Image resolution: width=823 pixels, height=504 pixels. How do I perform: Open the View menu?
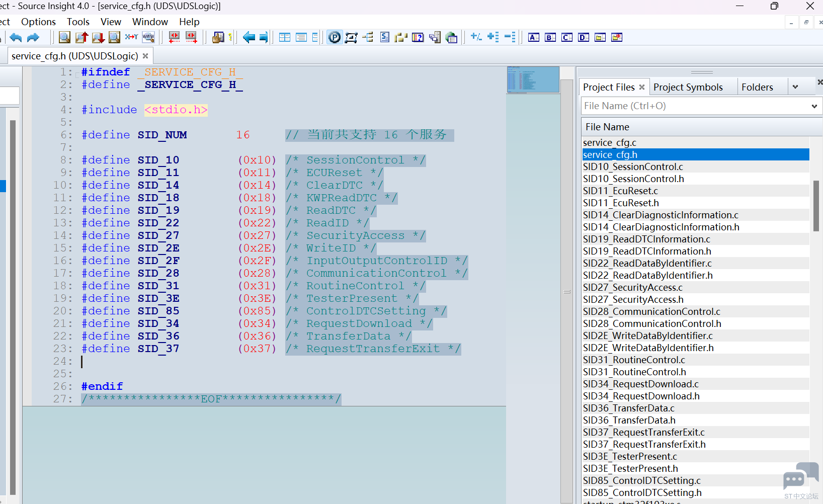[111, 22]
